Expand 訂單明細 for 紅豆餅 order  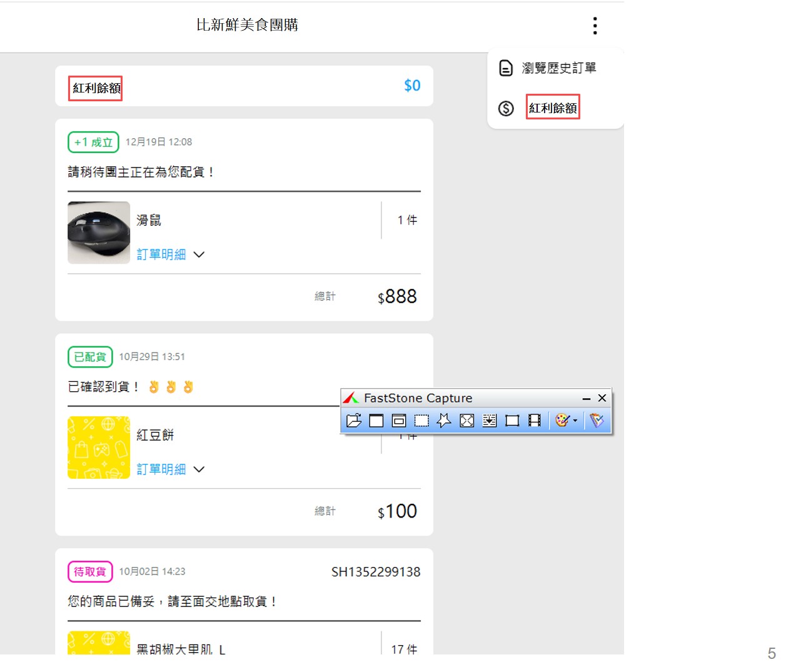click(170, 469)
